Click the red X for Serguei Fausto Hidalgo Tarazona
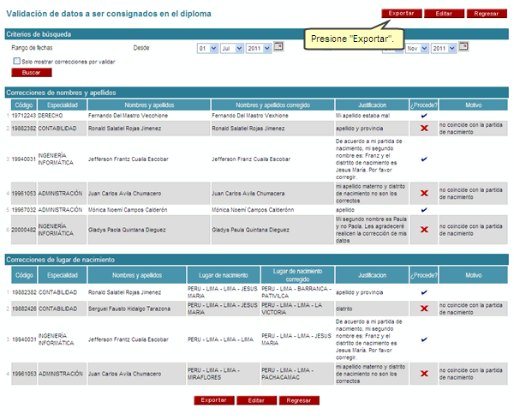Screen dimensions: 514x420 (424, 309)
